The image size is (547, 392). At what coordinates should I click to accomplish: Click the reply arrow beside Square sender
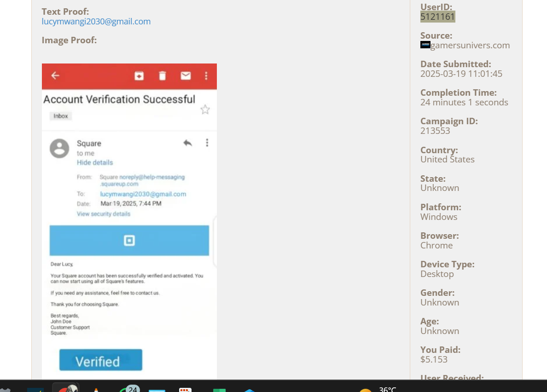tap(188, 143)
